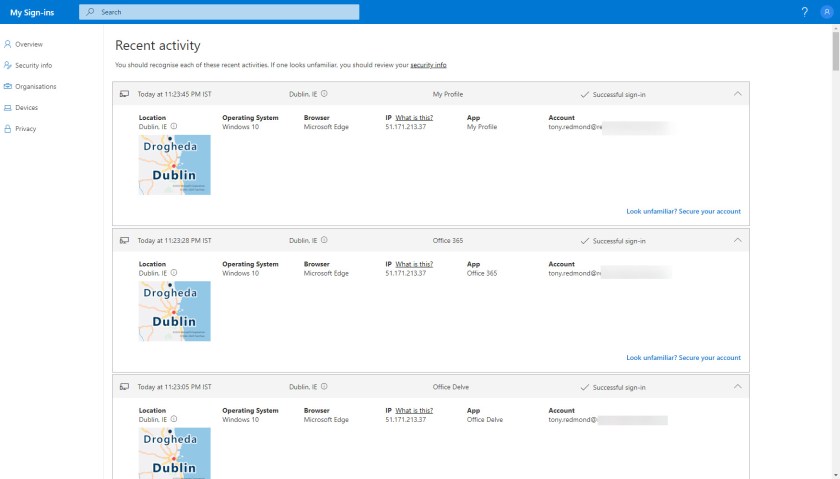Click location info icon under Office 365 details

[174, 273]
